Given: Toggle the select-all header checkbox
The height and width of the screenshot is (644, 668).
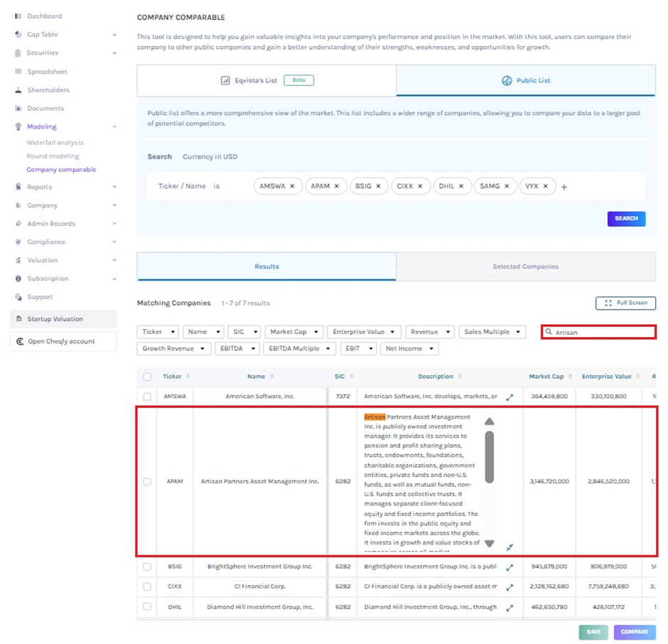Looking at the screenshot, I should point(147,377).
